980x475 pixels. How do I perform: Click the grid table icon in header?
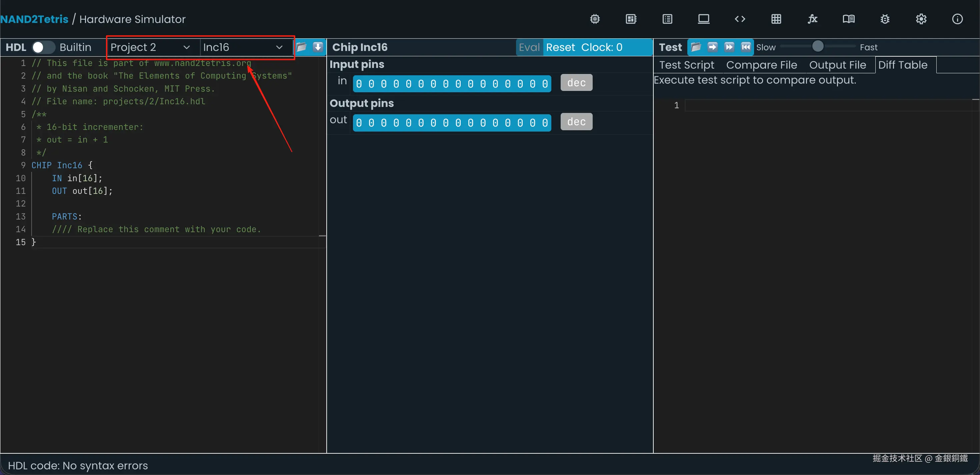point(776,19)
